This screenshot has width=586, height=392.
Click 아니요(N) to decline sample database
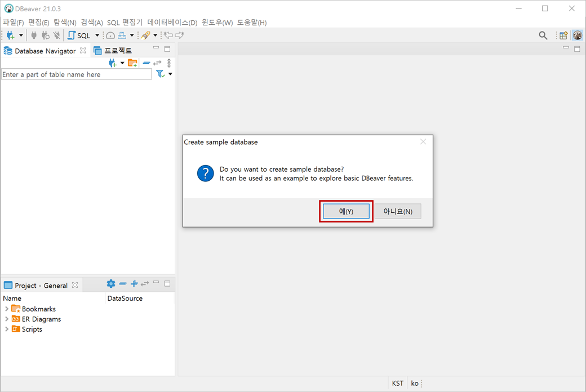click(x=398, y=211)
